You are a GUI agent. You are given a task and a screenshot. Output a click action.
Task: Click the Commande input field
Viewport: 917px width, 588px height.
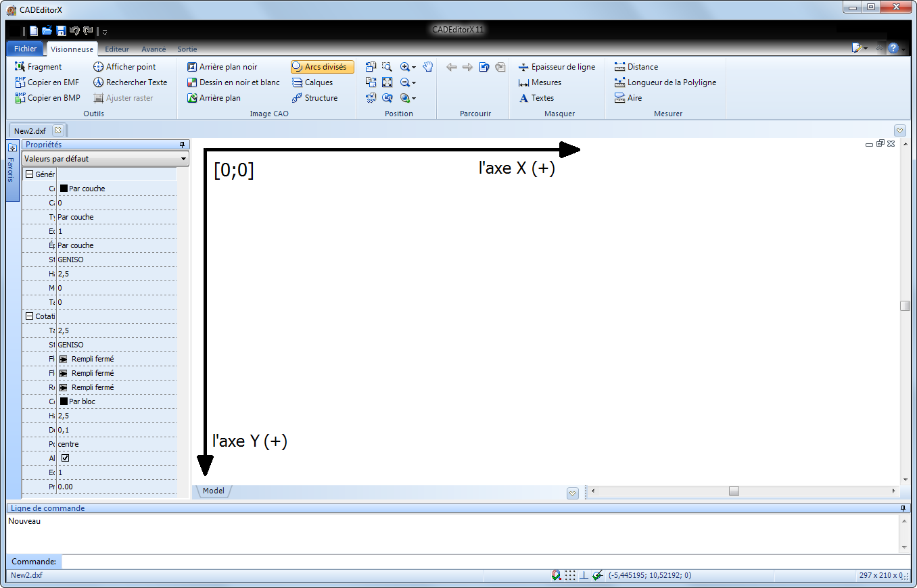point(473,562)
